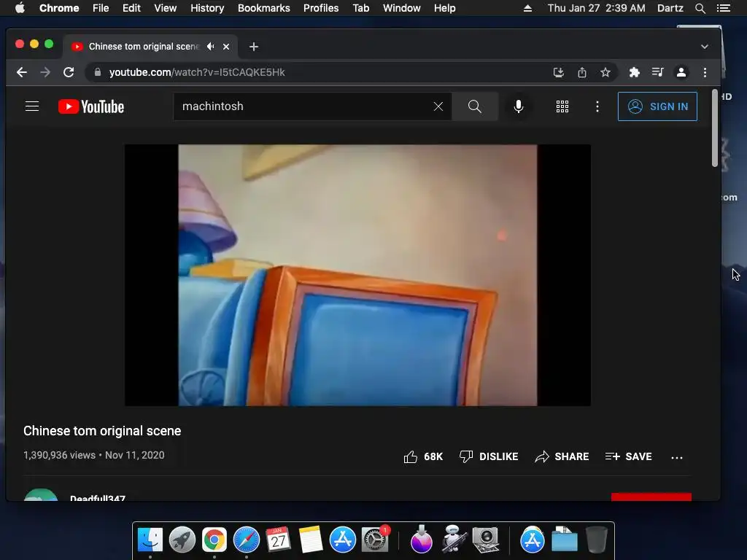Open System Preferences from the Dock
747x560 pixels.
click(375, 540)
